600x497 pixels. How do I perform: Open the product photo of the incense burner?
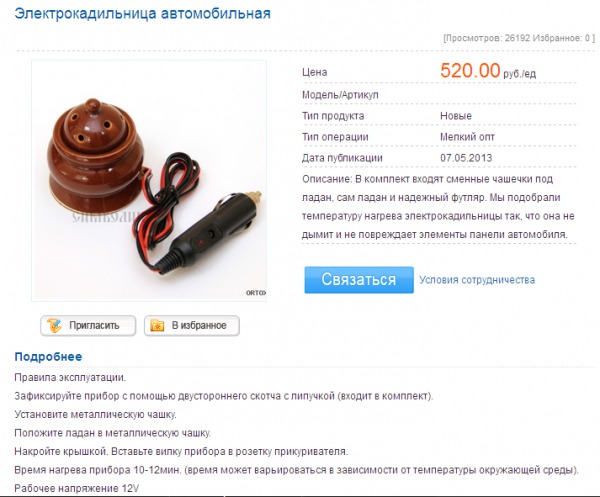pyautogui.click(x=149, y=181)
